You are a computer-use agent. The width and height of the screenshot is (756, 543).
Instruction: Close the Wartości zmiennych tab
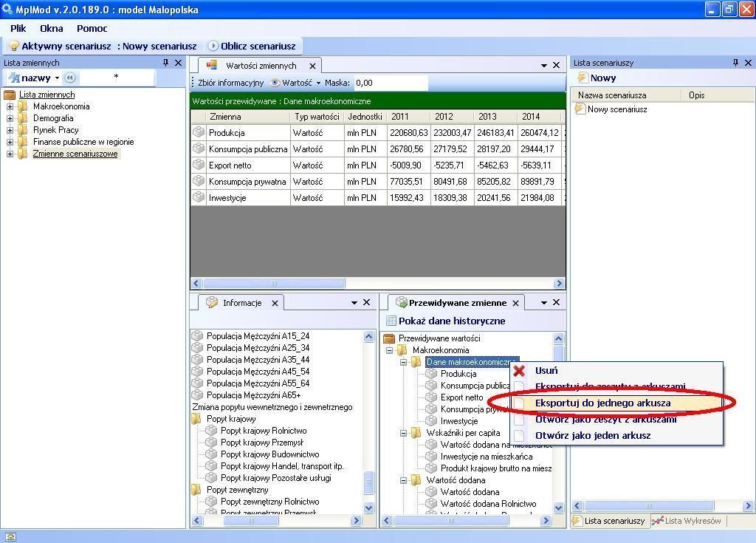click(x=312, y=66)
